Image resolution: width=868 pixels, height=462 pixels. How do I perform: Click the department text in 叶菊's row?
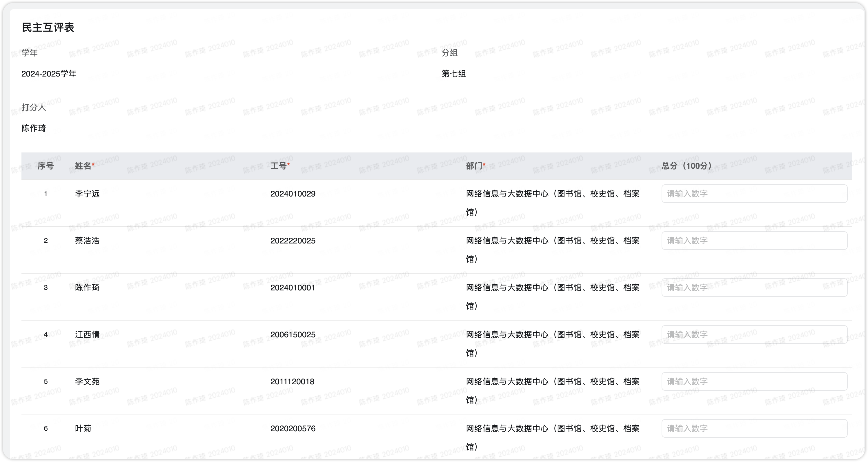coord(553,429)
